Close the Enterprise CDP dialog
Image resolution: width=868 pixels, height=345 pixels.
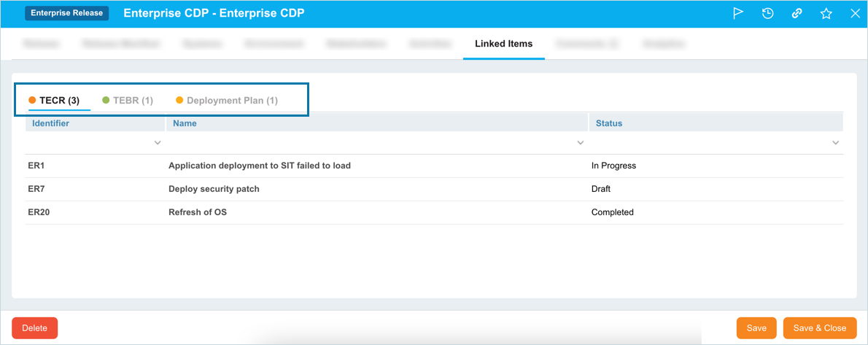point(855,13)
